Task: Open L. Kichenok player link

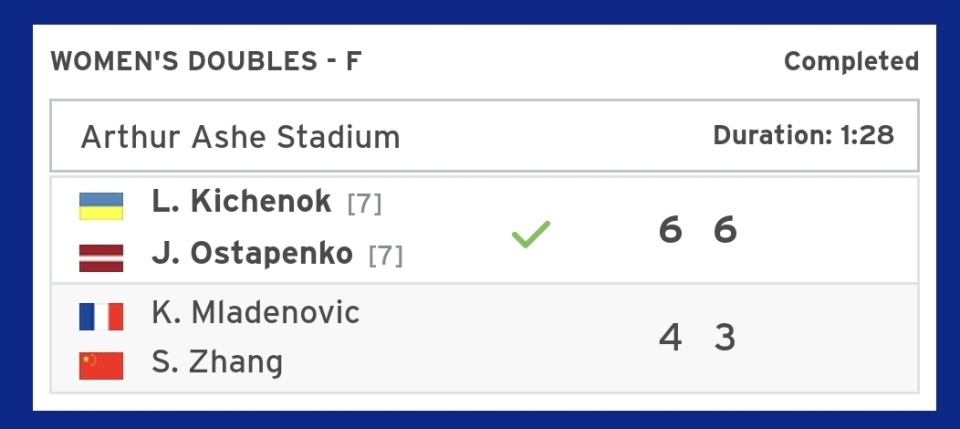Action: pos(241,201)
